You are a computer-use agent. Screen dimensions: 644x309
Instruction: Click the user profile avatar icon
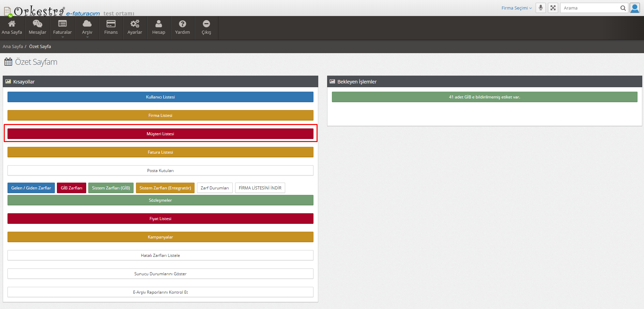pos(635,8)
